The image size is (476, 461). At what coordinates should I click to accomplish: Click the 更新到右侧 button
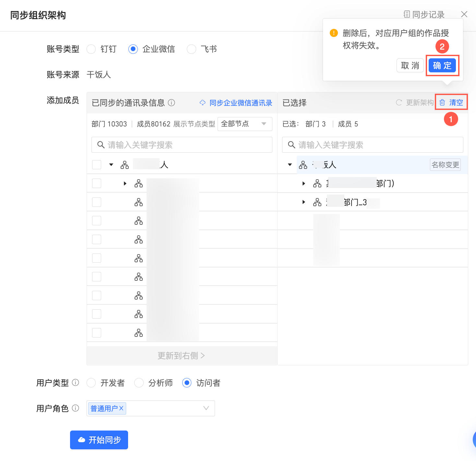point(182,356)
